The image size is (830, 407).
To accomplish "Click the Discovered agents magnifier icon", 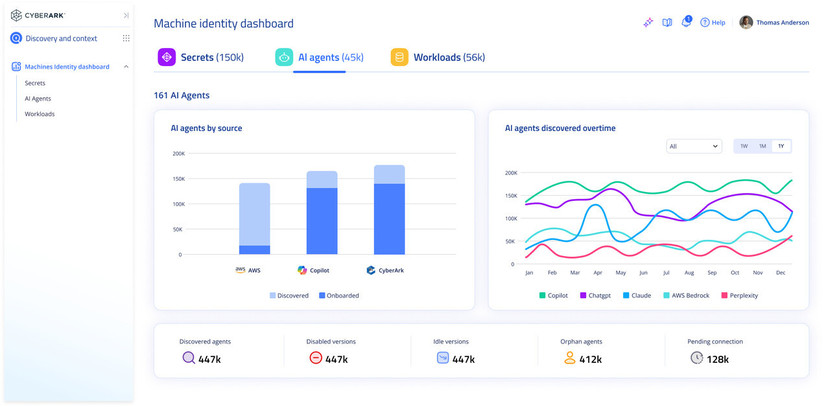I will 188,358.
